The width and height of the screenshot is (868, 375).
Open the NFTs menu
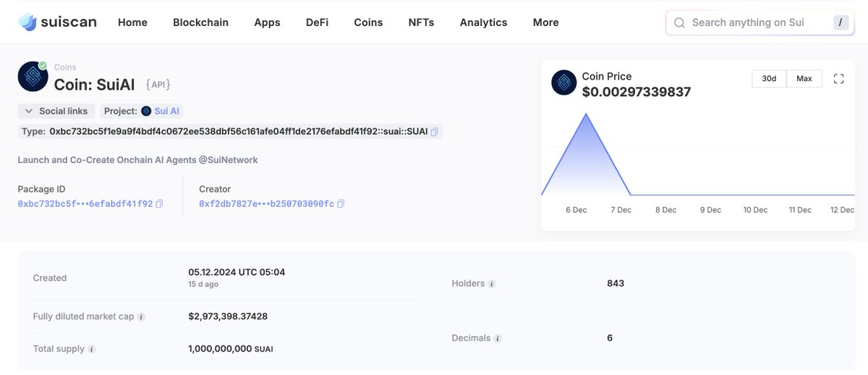421,22
